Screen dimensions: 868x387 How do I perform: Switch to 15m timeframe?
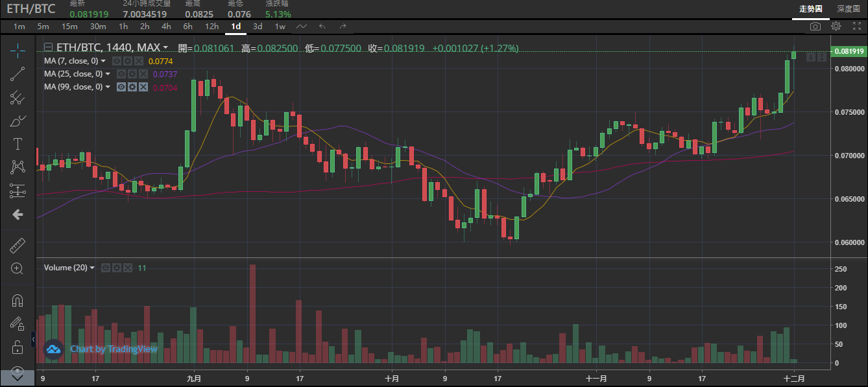pos(69,27)
